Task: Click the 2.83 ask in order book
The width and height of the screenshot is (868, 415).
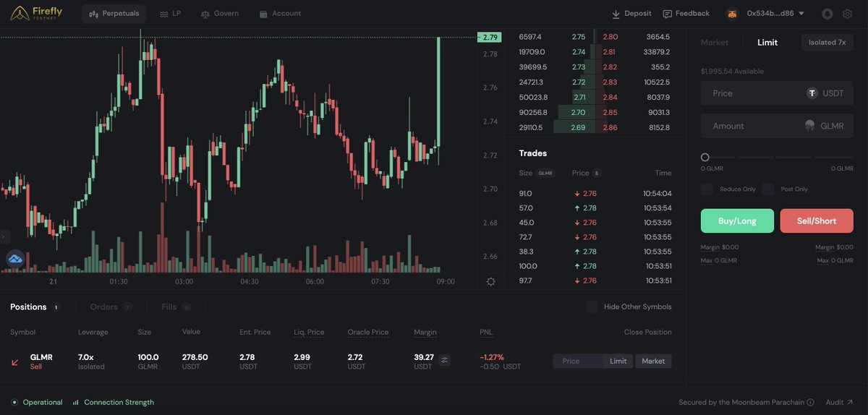Action: click(x=610, y=82)
